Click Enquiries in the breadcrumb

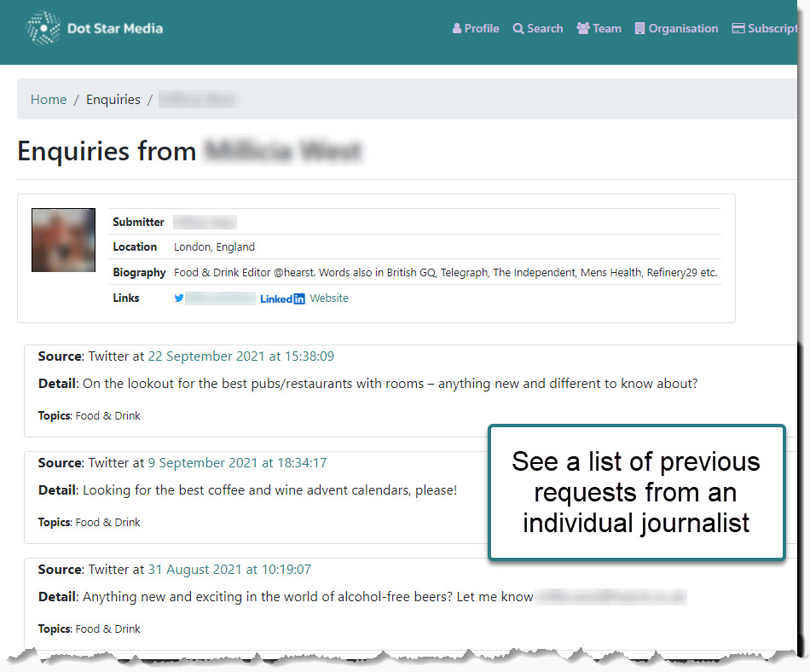coord(113,99)
